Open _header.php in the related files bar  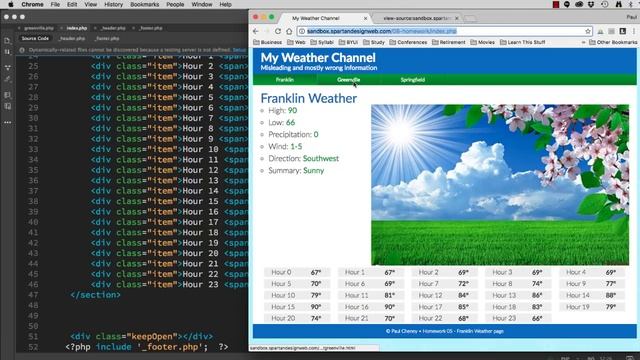pyautogui.click(x=72, y=38)
